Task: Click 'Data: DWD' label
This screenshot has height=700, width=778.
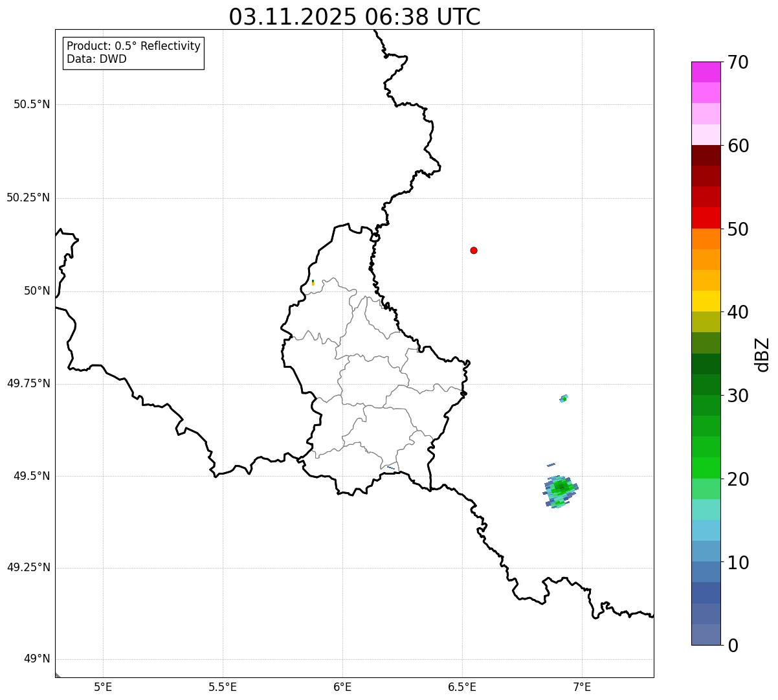Action: 97,59
